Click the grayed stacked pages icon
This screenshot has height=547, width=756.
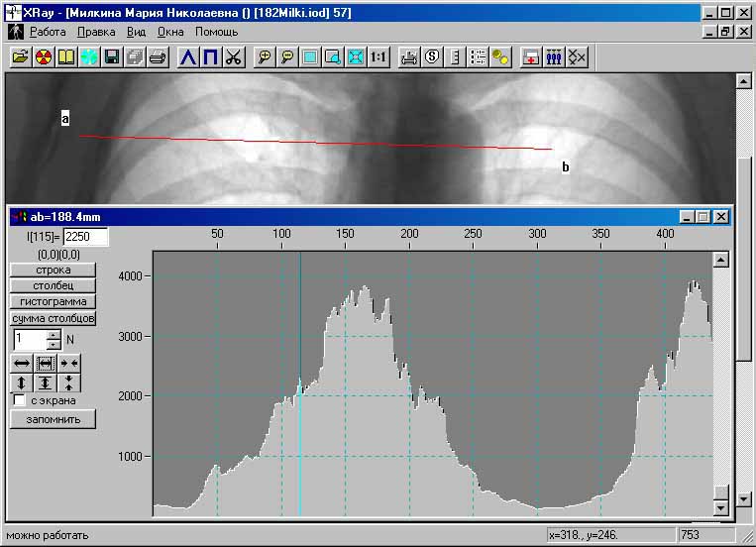click(135, 57)
